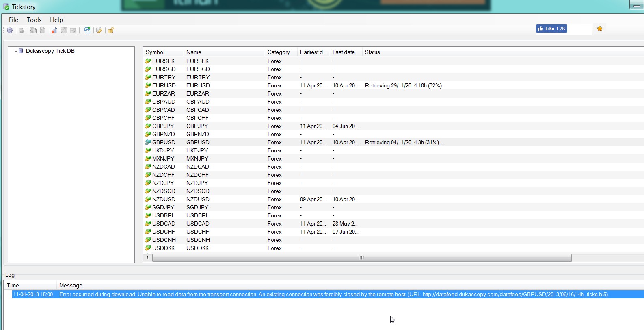Screen dimensions: 644x330
Task: Click the USDCHF symbol row icon
Action: click(148, 232)
